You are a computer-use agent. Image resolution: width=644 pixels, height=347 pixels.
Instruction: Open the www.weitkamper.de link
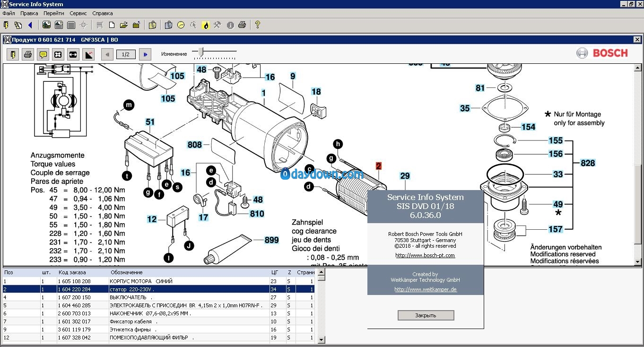tap(425, 289)
